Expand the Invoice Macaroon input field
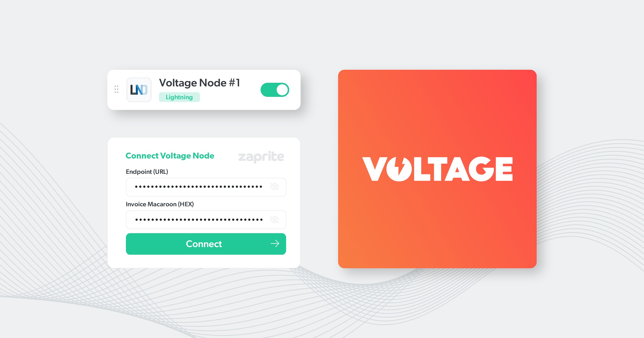This screenshot has width=644, height=338. (274, 220)
